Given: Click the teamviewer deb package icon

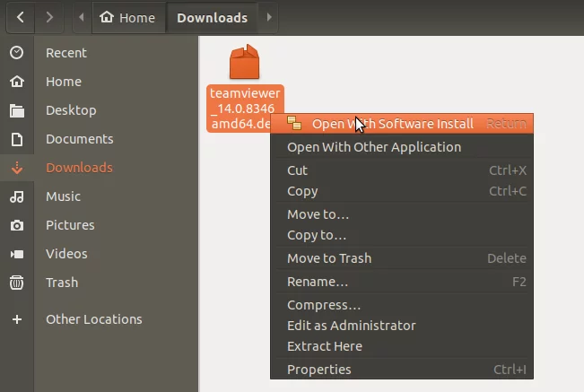Looking at the screenshot, I should click(x=244, y=62).
